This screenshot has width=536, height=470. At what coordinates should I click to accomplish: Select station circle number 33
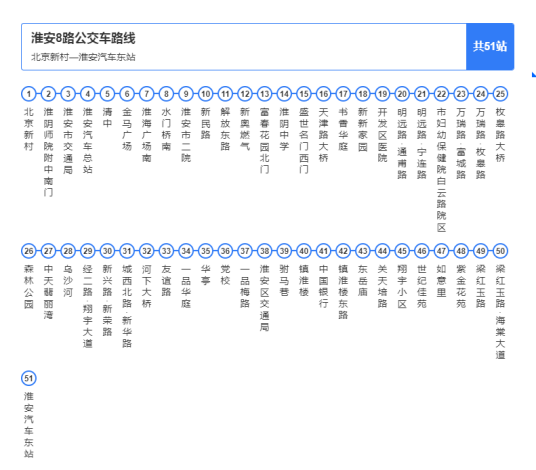pos(166,251)
